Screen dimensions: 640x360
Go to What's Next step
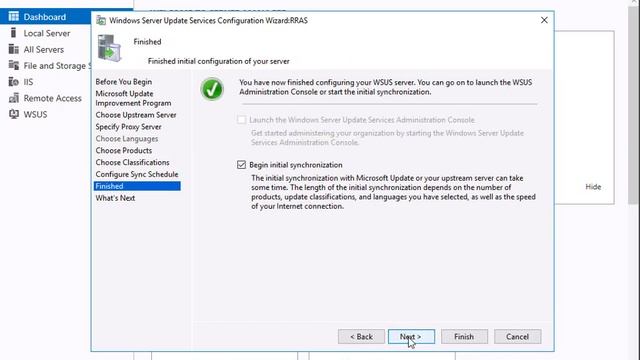(x=115, y=198)
